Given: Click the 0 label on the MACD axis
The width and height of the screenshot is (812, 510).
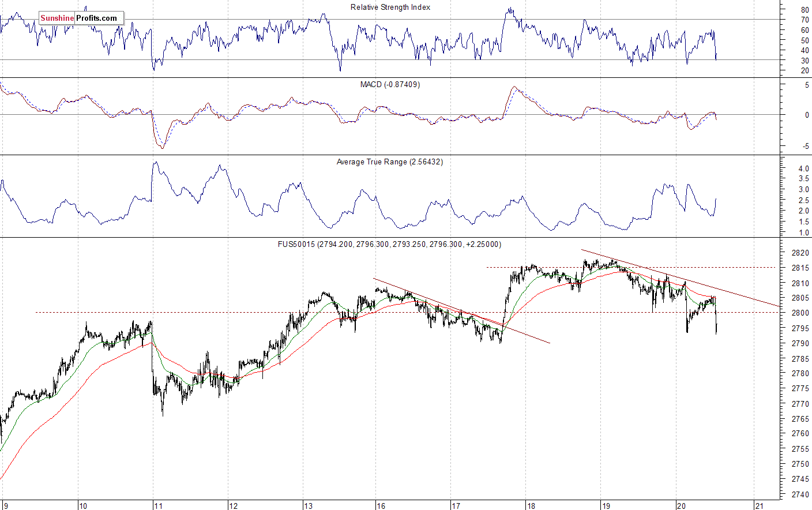Looking at the screenshot, I should tap(807, 115).
